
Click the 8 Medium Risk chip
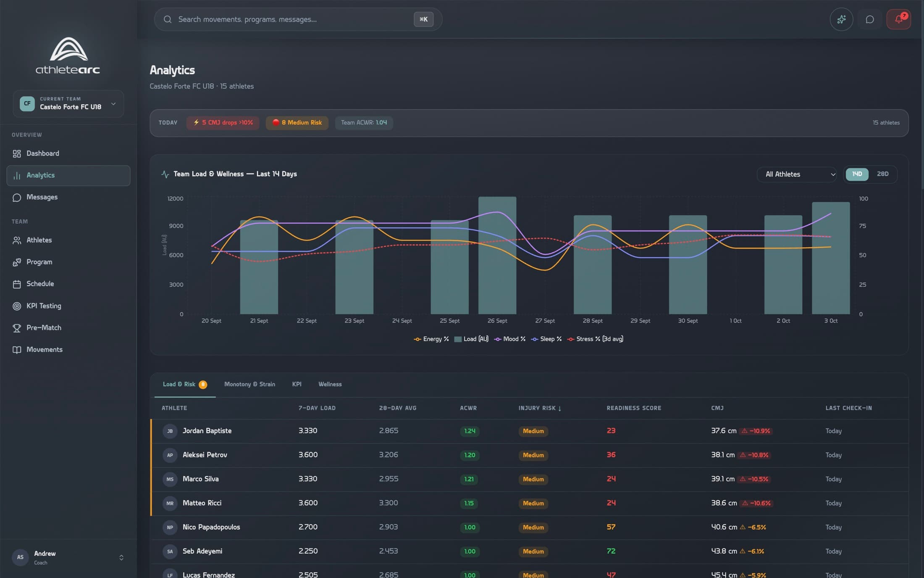point(297,123)
